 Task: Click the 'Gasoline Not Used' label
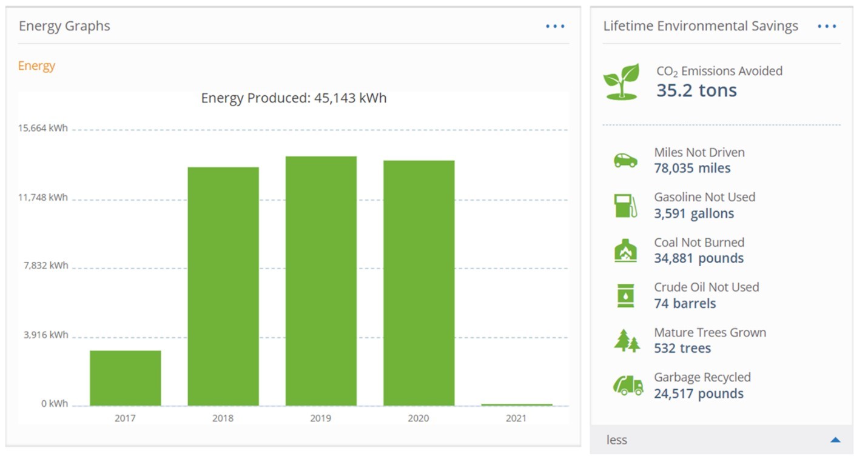[x=704, y=197]
